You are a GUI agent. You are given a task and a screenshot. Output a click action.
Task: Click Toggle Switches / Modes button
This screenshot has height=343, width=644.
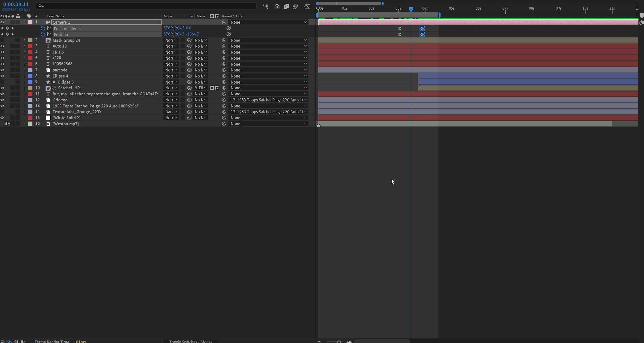pos(191,341)
